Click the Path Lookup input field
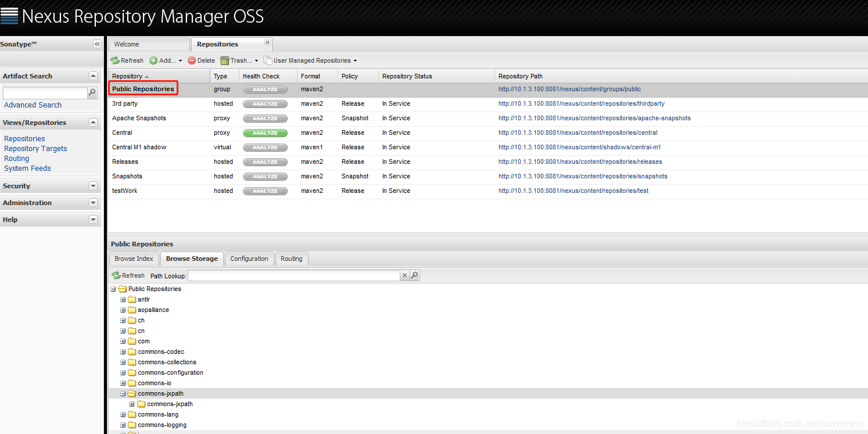The height and width of the screenshot is (434, 868). 293,275
